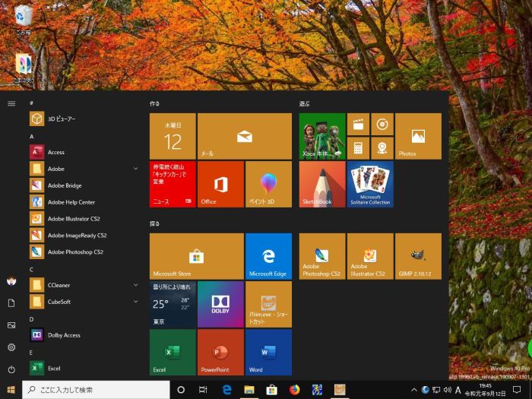532x399 pixels.
Task: Select Dolby Access in app list
Action: tap(65, 335)
